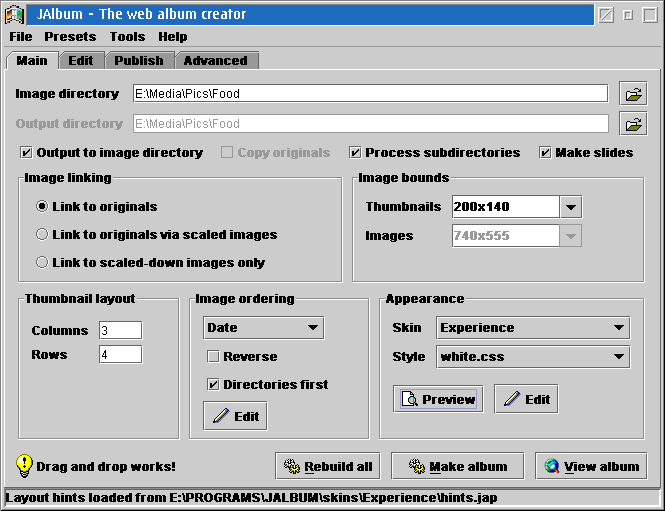
Task: Select Link to scaled-down images only
Action: [42, 262]
